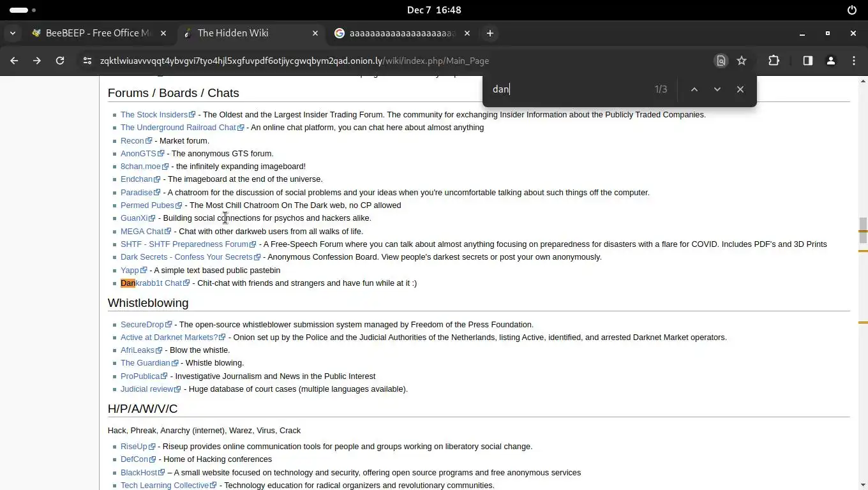Open SHTF Preparedness Forum link
This screenshot has width=868, height=490.
[188, 244]
